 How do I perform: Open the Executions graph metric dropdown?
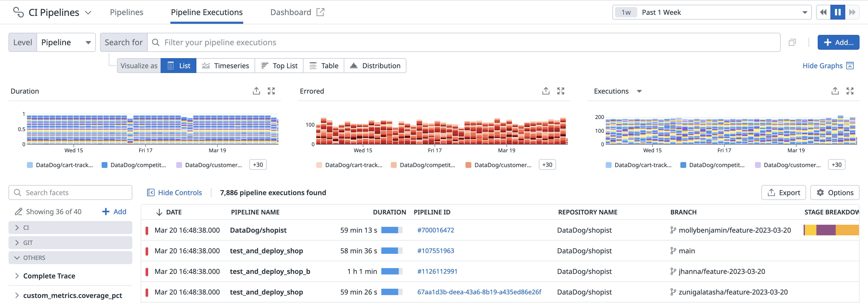(639, 91)
